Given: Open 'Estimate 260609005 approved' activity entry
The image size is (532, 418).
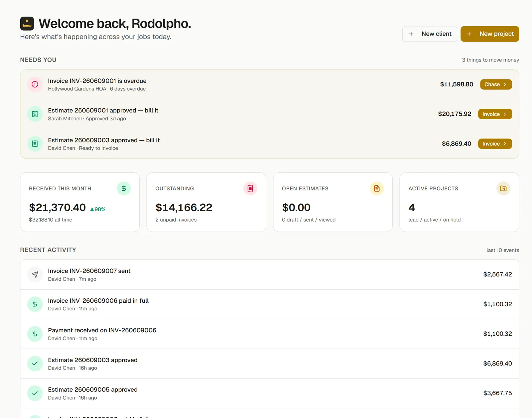Looking at the screenshot, I should click(x=270, y=393).
